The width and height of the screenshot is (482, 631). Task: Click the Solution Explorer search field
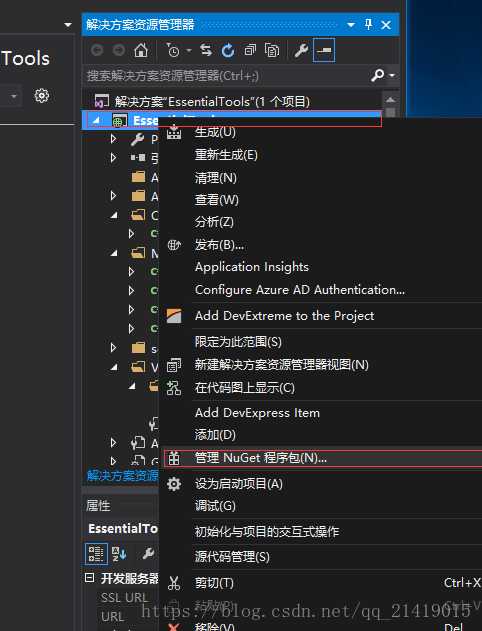click(227, 75)
